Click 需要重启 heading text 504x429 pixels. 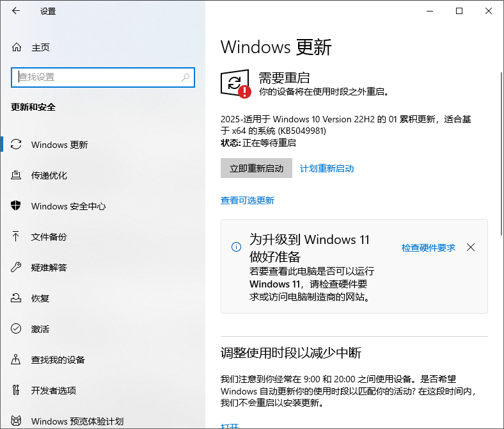pos(284,78)
